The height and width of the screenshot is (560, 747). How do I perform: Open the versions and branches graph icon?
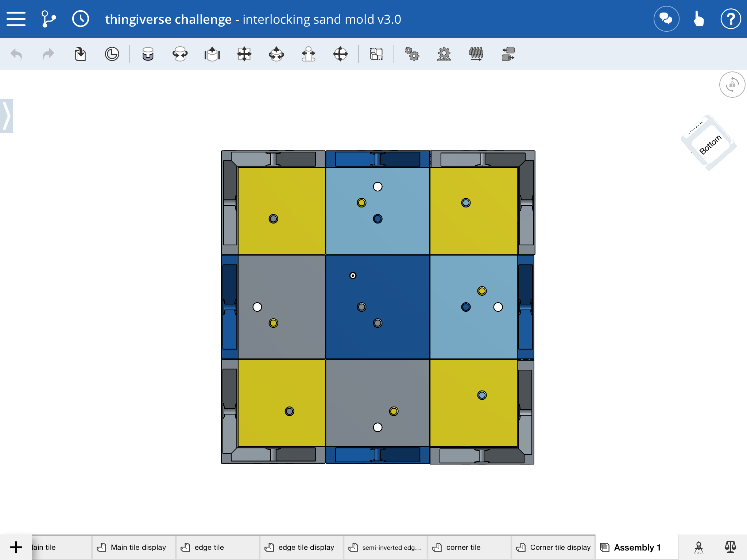pyautogui.click(x=49, y=19)
